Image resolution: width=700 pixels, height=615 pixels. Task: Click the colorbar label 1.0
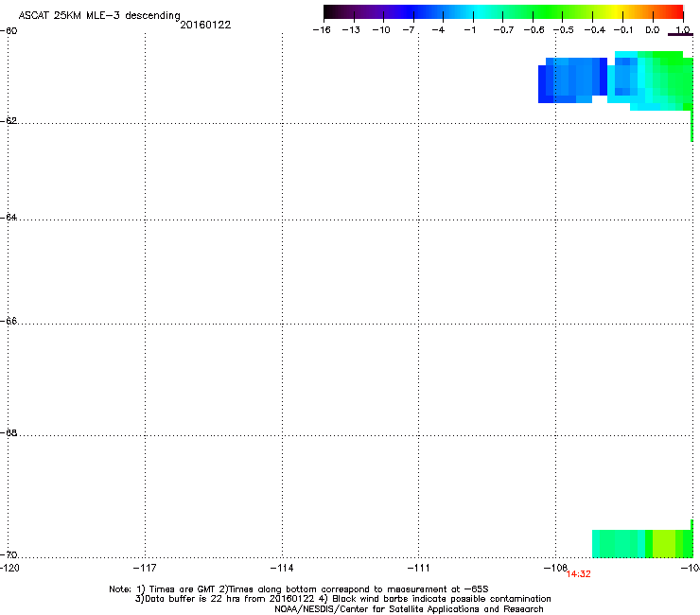tap(683, 30)
